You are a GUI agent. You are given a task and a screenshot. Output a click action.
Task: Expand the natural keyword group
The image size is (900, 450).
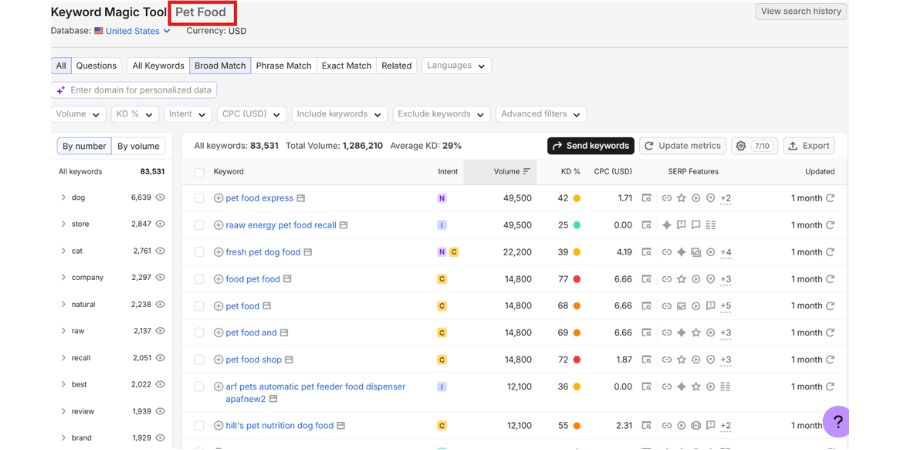click(63, 304)
